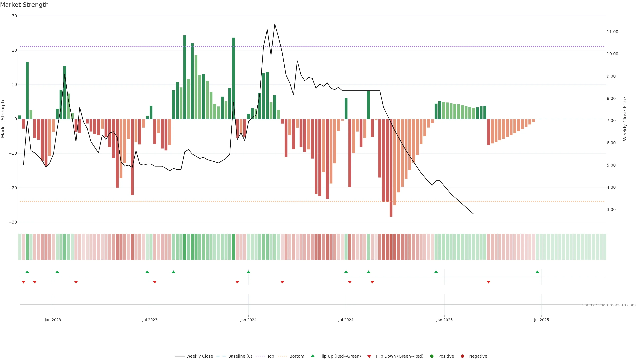This screenshot has width=644, height=362.
Task: Click the Weekly Close Price axis title
Action: [x=625, y=119]
